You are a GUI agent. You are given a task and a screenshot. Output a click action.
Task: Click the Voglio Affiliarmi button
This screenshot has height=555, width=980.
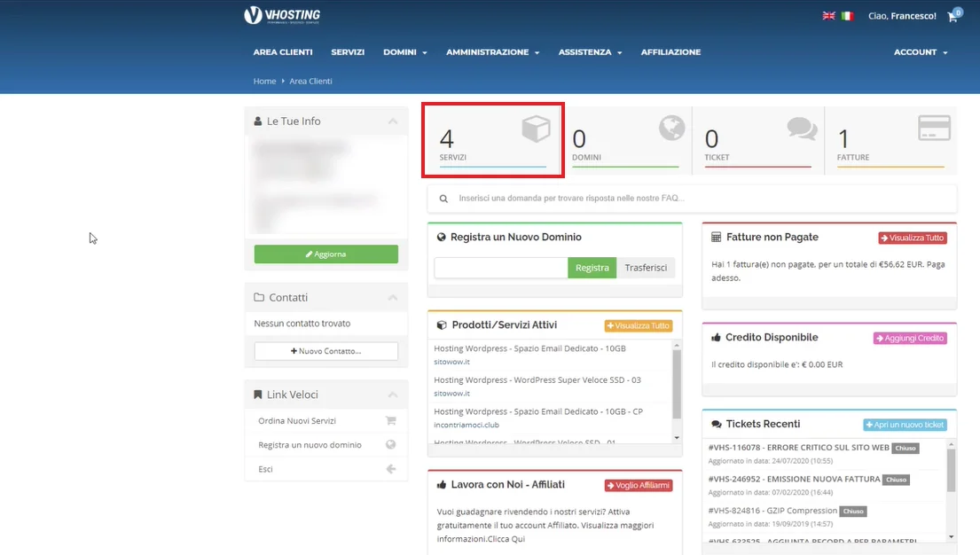point(639,485)
